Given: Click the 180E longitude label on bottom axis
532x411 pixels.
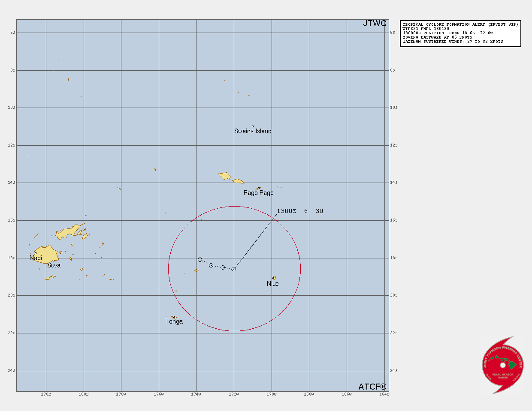Looking at the screenshot, I should tap(84, 394).
